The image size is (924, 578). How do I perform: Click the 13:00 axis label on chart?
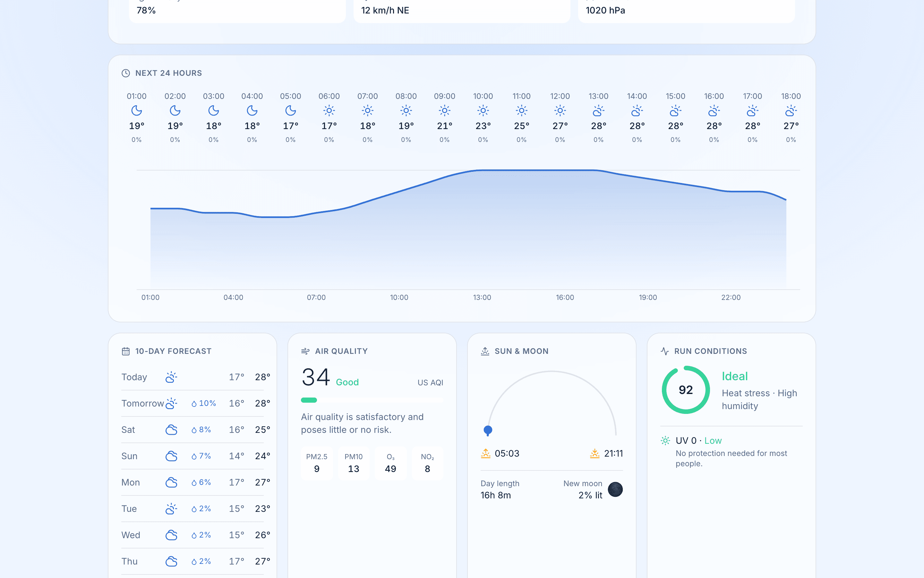482,297
